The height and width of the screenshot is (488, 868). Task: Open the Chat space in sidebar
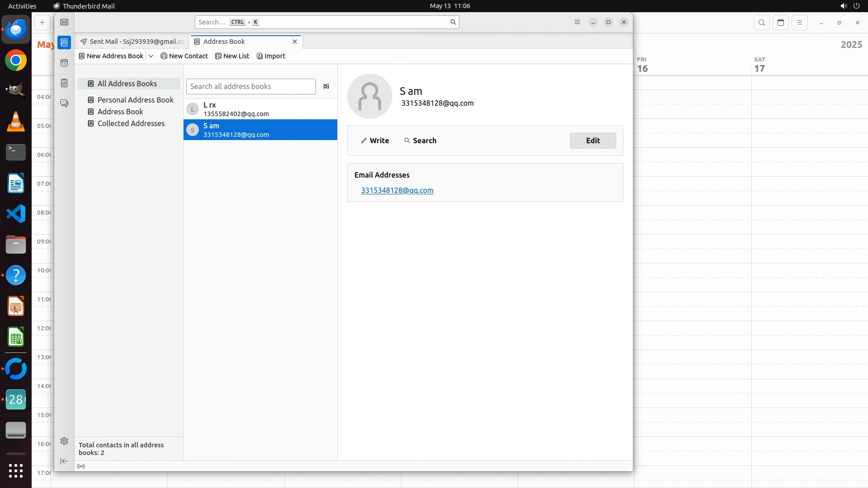[64, 103]
